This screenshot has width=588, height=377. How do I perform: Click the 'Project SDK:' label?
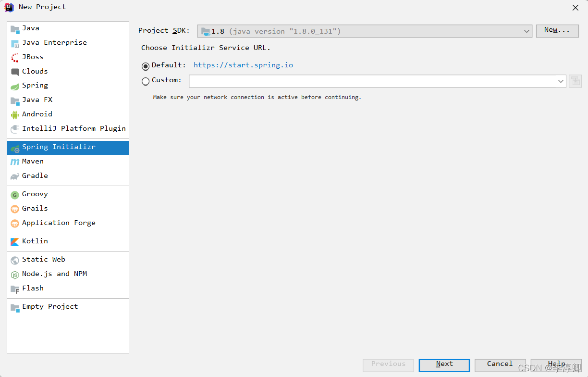pos(164,31)
